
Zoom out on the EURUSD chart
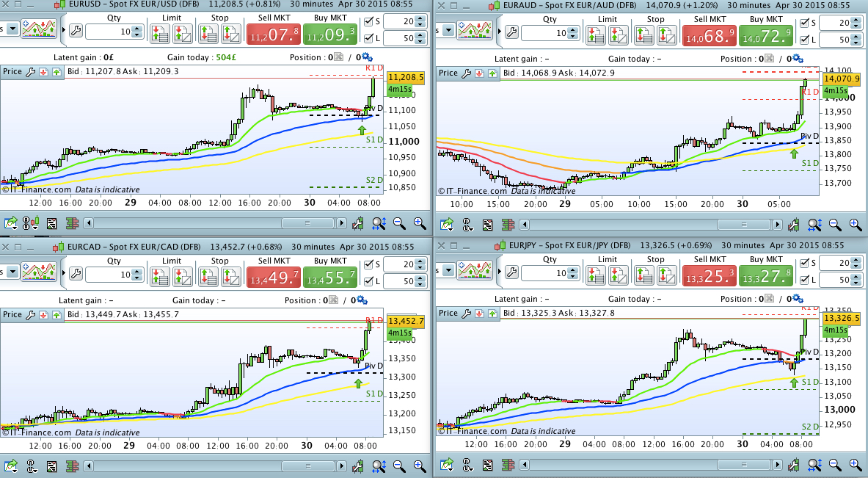(399, 223)
